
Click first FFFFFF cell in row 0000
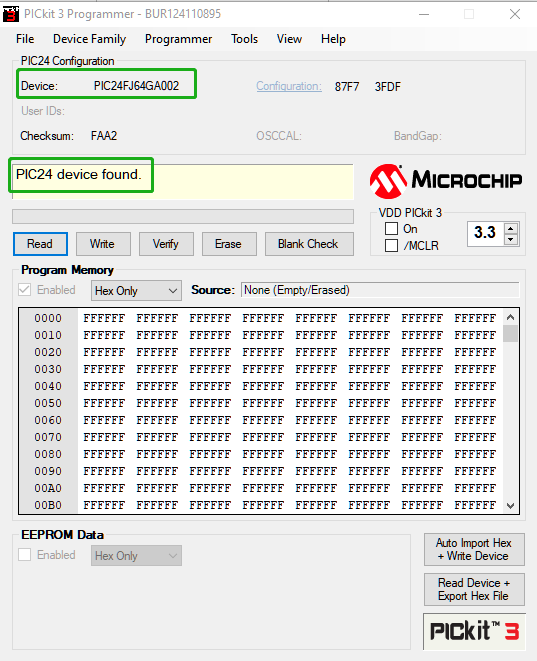pyautogui.click(x=104, y=318)
